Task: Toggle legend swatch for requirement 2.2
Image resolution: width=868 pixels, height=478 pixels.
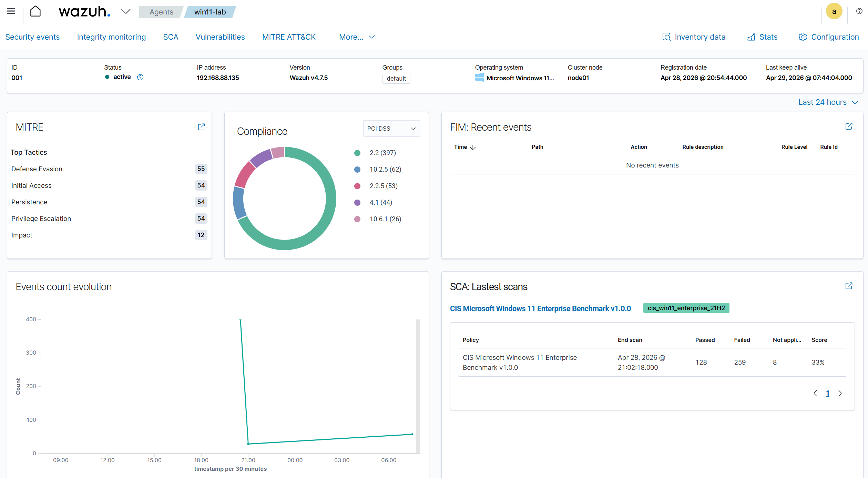Action: pos(357,153)
